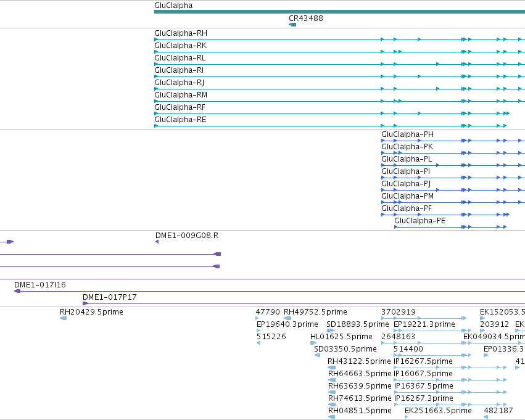This screenshot has width=525, height=420.
Task: Click the RH64663.5prime EST label
Action: (x=360, y=374)
